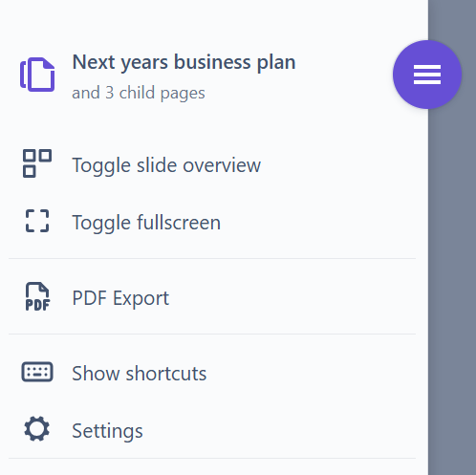Click the white hamburger lines icon
This screenshot has height=475, width=476.
click(427, 75)
